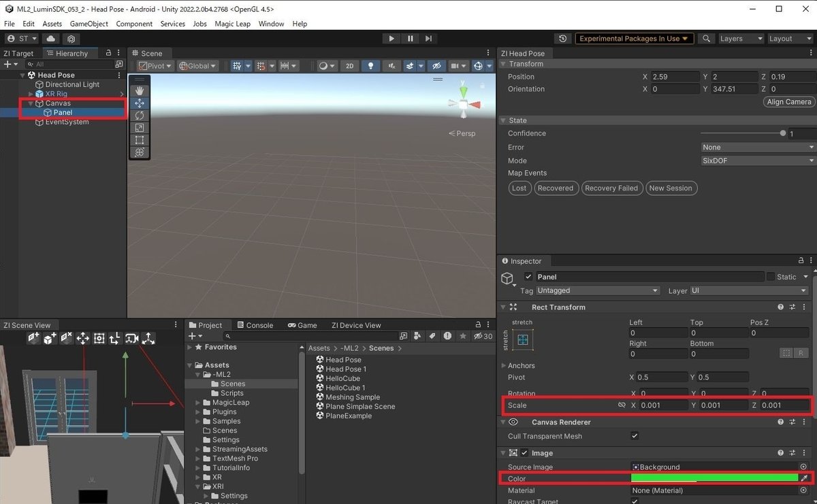Click the axes gizmo icon in ZI Scene View
This screenshot has height=504, width=817.
(148, 338)
